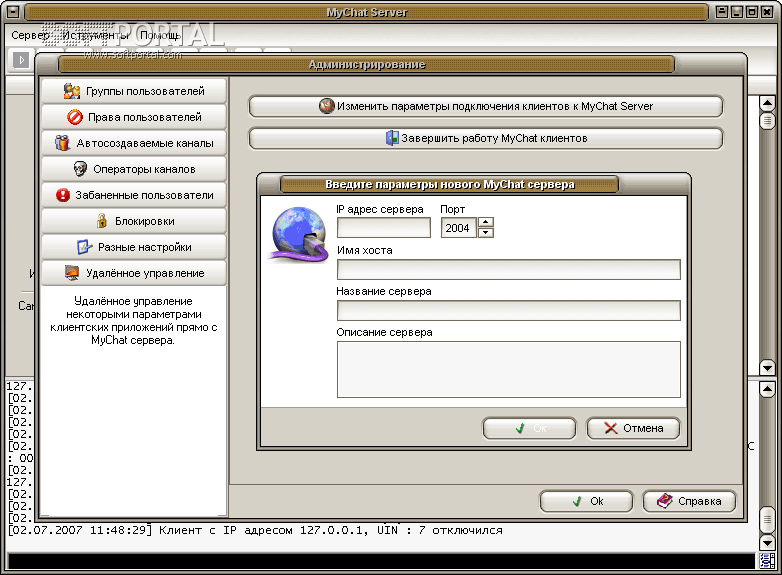Click the monitor remote control icon
Image resolution: width=782 pixels, height=575 pixels.
[72, 273]
